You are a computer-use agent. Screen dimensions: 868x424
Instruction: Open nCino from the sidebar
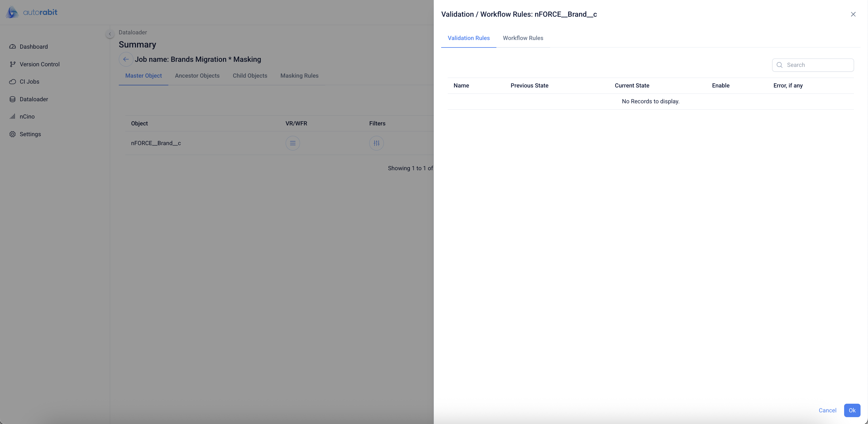click(x=27, y=117)
